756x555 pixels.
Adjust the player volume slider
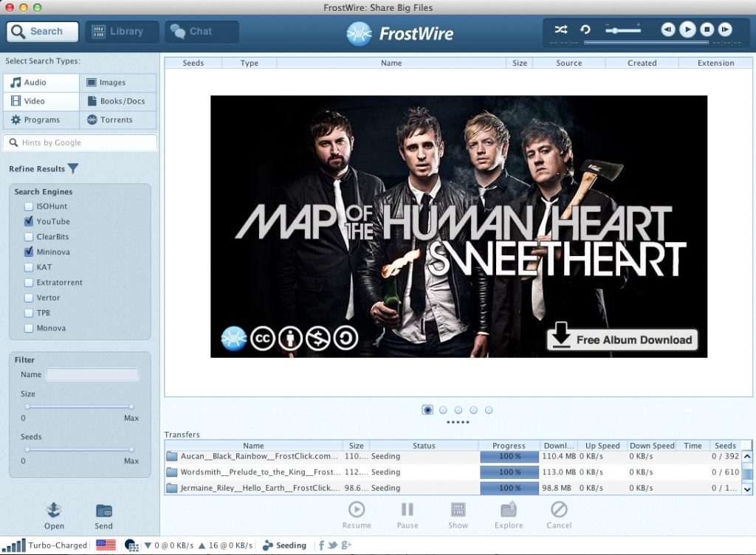tap(623, 30)
